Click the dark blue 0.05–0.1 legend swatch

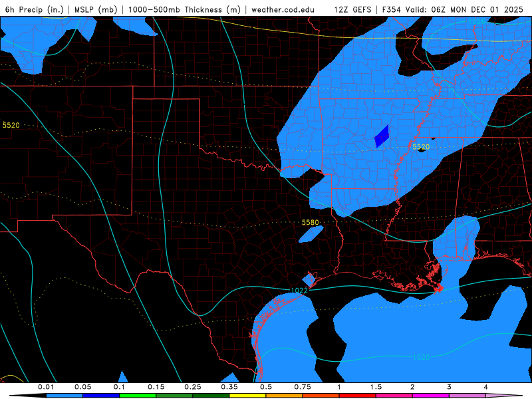[101, 396]
